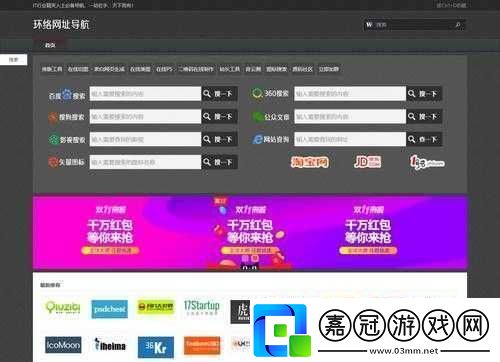Screen dimensions: 500x362
Task: Focus the 360搜索 input field
Action: (x=350, y=94)
